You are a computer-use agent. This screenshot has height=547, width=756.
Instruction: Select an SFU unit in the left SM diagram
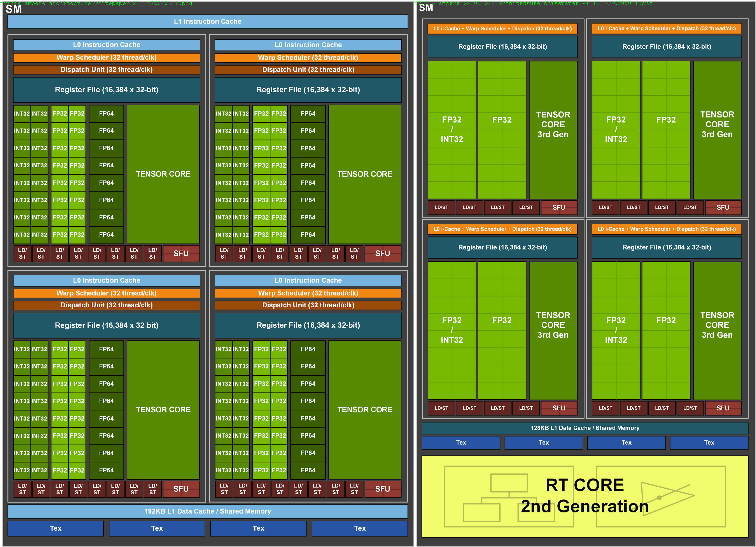(x=181, y=253)
